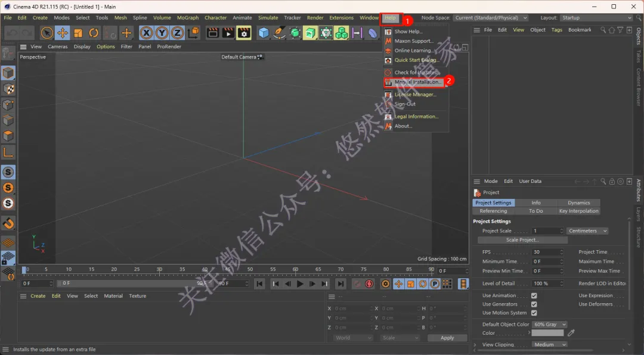Click Object Manager search magnifier icon
Image resolution: width=644 pixels, height=355 pixels.
pyautogui.click(x=603, y=30)
